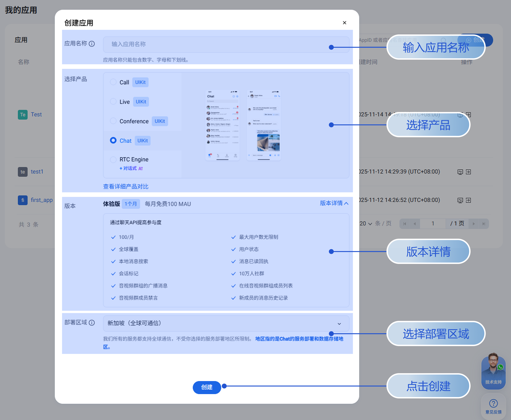Close the 创建应用 dialog
Viewport: 511px width, 420px height.
344,23
